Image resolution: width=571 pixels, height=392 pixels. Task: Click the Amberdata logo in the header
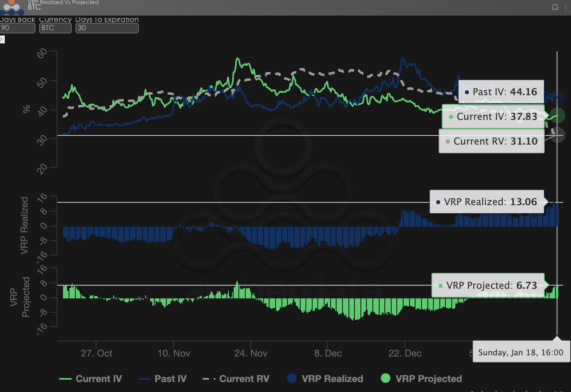point(11,7)
